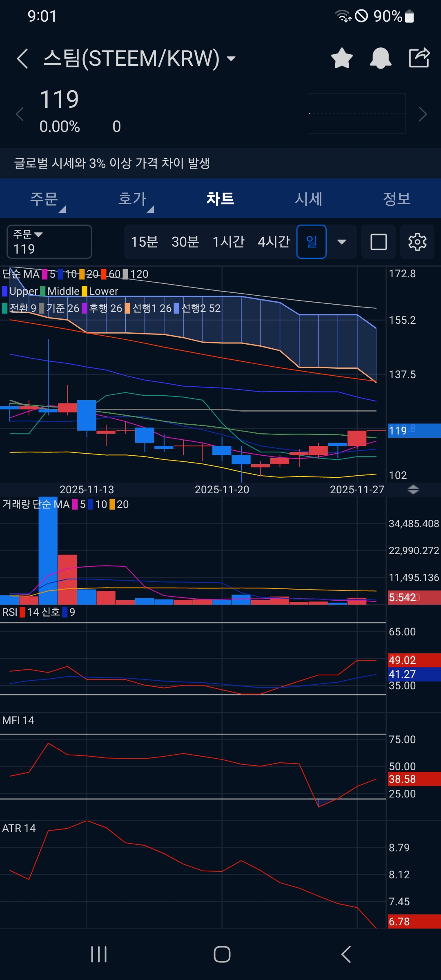Tap the large price 119 header
441x980 pixels.
pyautogui.click(x=59, y=99)
